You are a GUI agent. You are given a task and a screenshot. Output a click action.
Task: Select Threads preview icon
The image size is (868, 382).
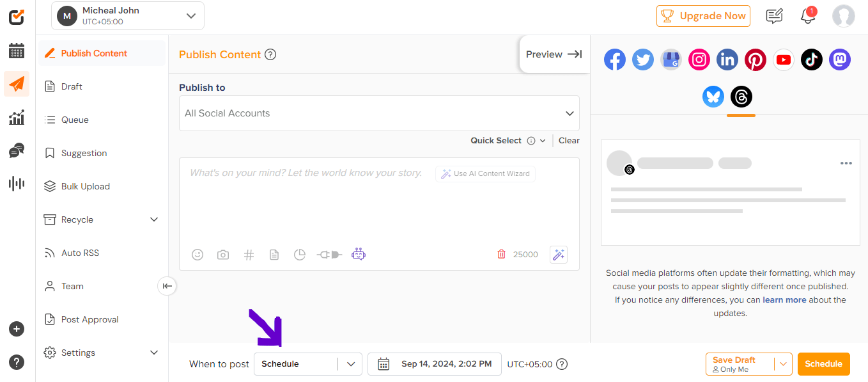pyautogui.click(x=741, y=97)
